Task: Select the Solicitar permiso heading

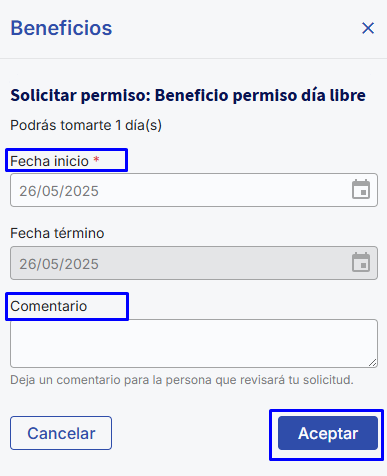Action: 188,96
